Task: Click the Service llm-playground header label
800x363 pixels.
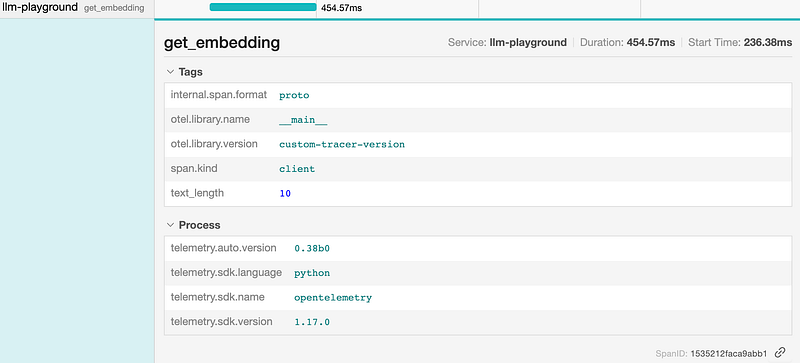Action: (507, 42)
